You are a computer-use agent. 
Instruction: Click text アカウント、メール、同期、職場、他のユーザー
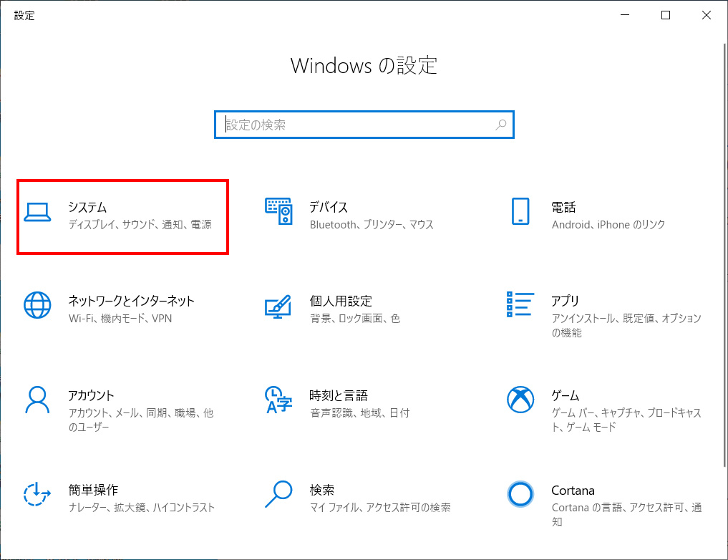(x=141, y=420)
